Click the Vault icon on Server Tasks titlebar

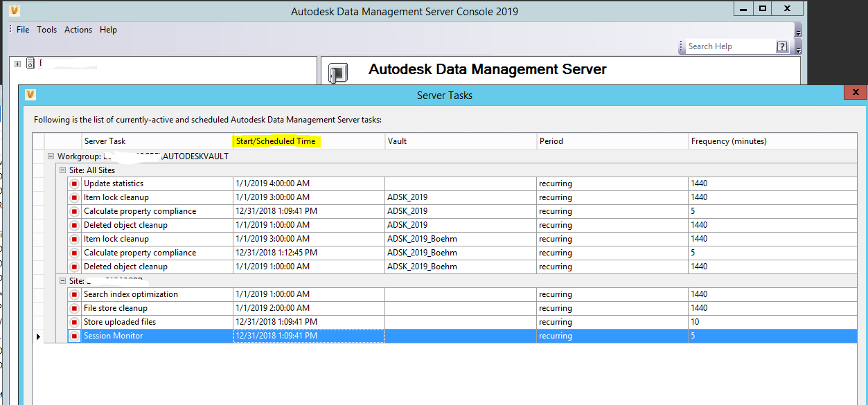pos(29,95)
